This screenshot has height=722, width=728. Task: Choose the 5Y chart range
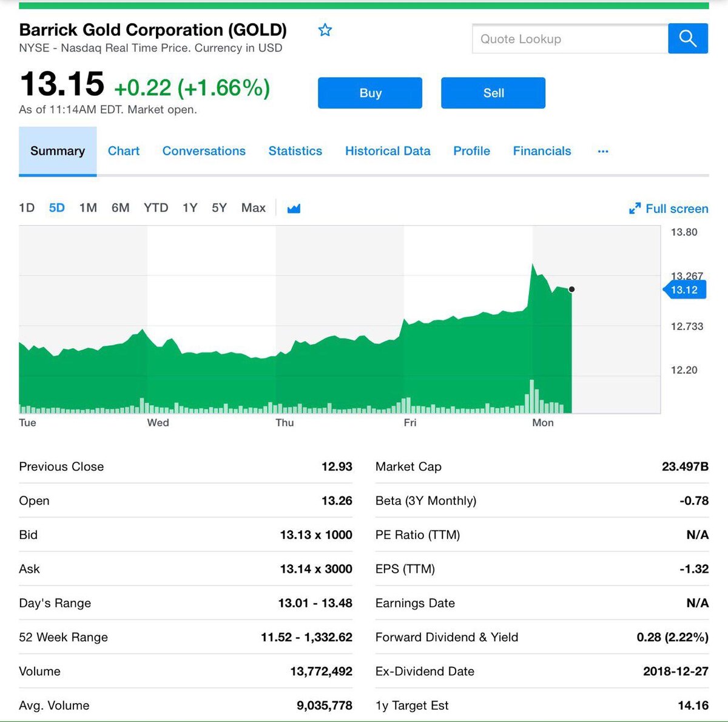(x=219, y=208)
